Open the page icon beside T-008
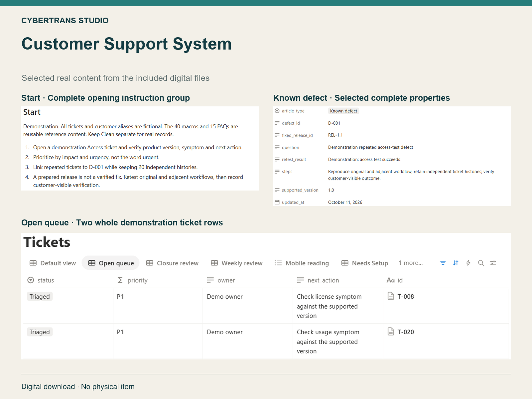 click(x=391, y=296)
